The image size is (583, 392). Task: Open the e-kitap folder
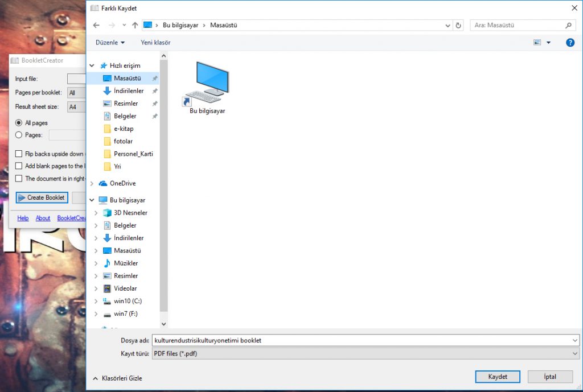pyautogui.click(x=124, y=129)
